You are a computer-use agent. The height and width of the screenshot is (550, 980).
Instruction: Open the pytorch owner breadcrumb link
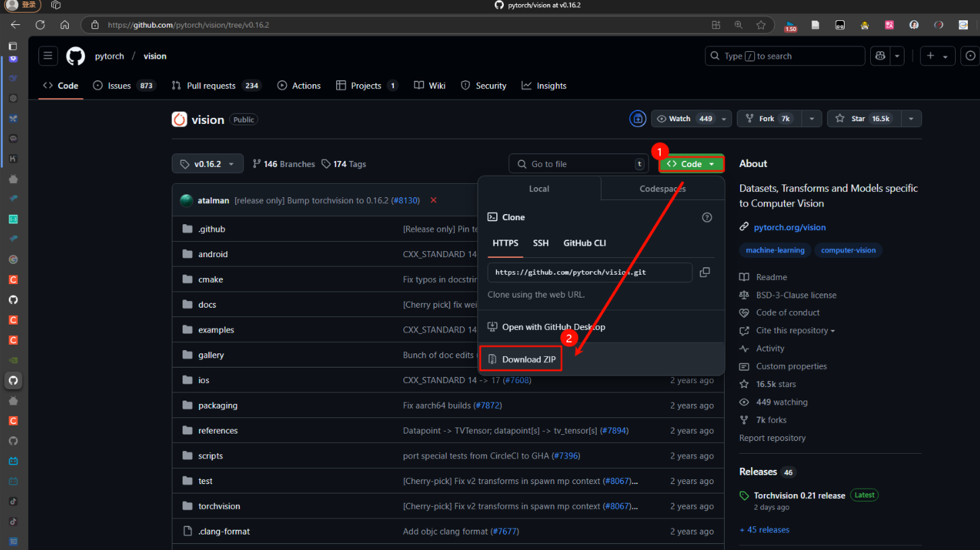(110, 56)
